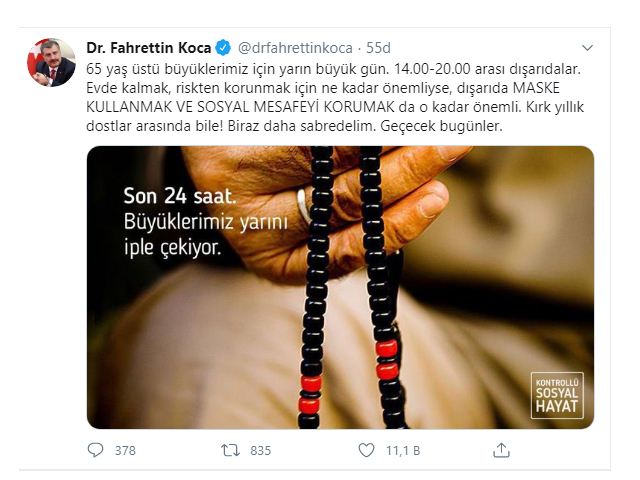The image size is (640, 480).
Task: Click the Kontrollü Sosyal Hayat logo in the image
Action: (557, 396)
